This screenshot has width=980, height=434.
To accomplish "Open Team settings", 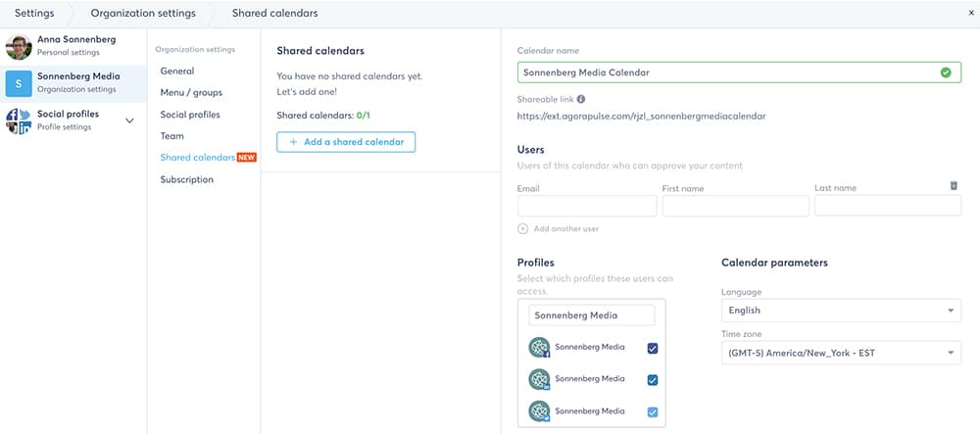I will (171, 135).
